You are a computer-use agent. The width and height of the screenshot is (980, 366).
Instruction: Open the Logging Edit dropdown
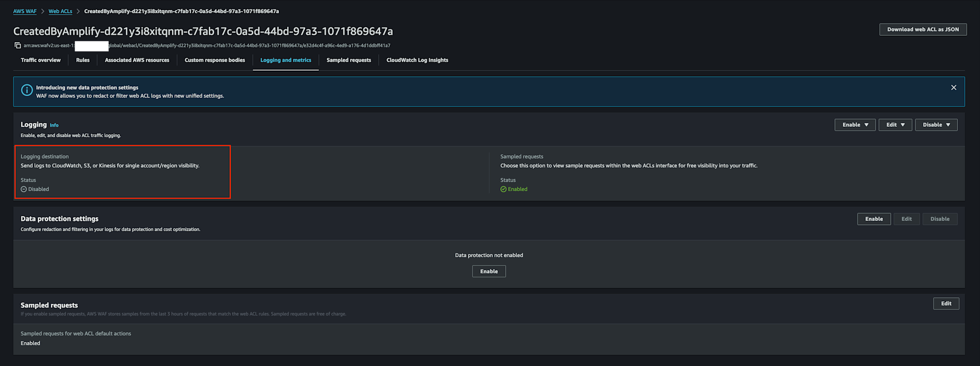[895, 125]
